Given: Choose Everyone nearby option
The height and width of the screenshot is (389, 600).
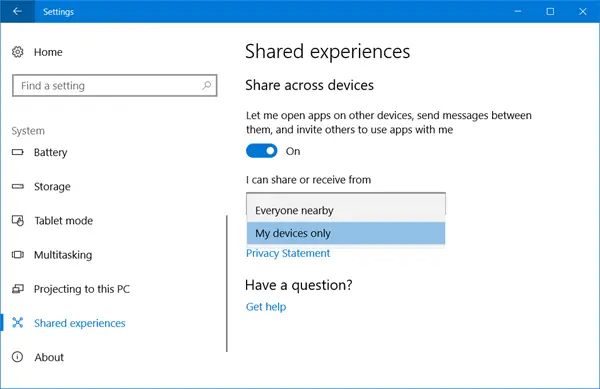Looking at the screenshot, I should coord(346,210).
